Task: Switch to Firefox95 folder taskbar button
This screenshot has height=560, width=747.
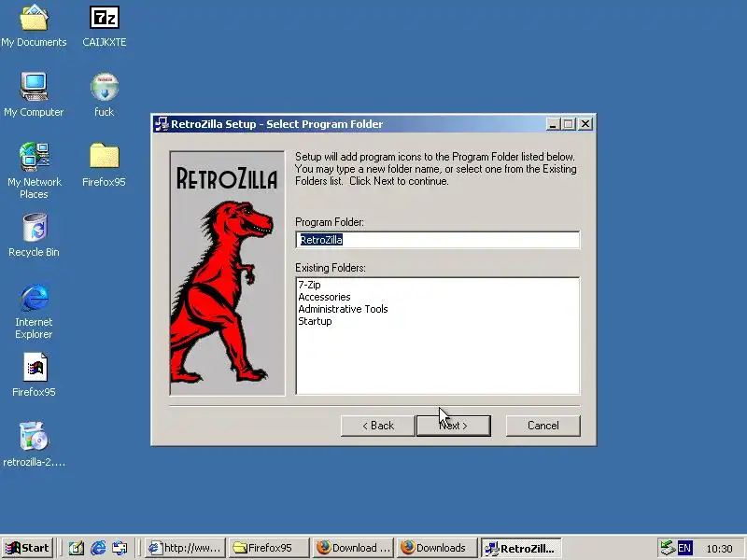Action: click(269, 548)
